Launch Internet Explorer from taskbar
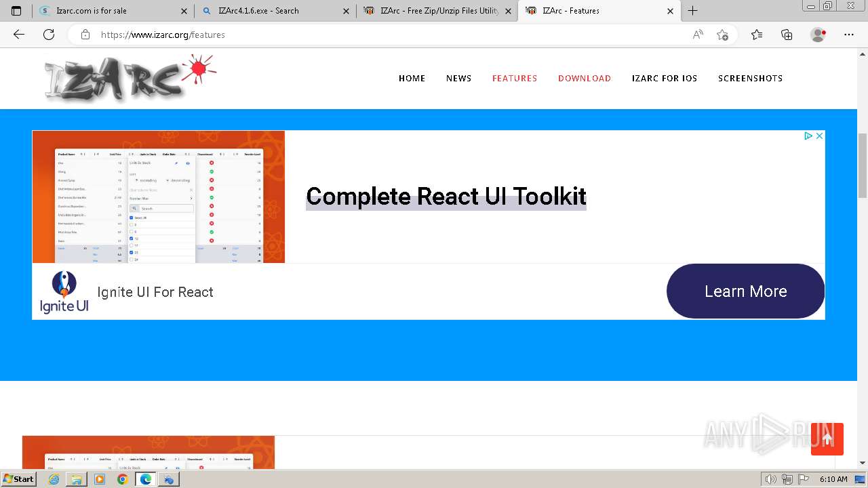The width and height of the screenshot is (868, 488). click(54, 479)
